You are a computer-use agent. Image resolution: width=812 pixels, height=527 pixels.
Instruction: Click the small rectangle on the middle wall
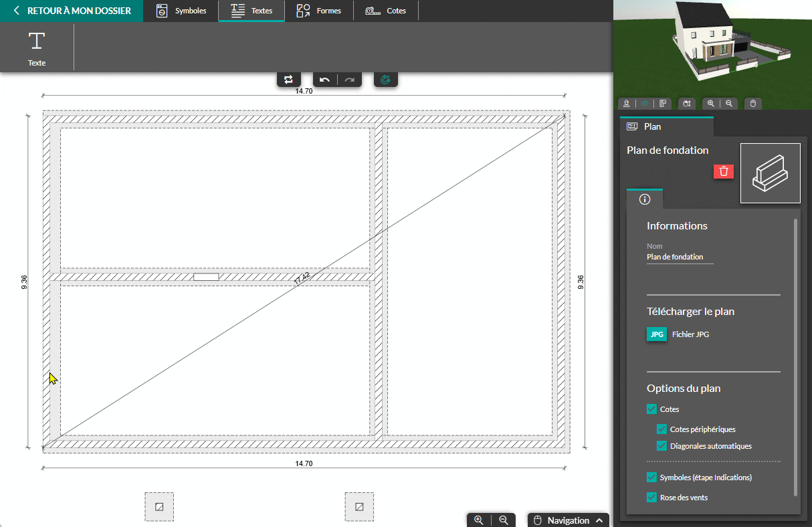pyautogui.click(x=206, y=276)
